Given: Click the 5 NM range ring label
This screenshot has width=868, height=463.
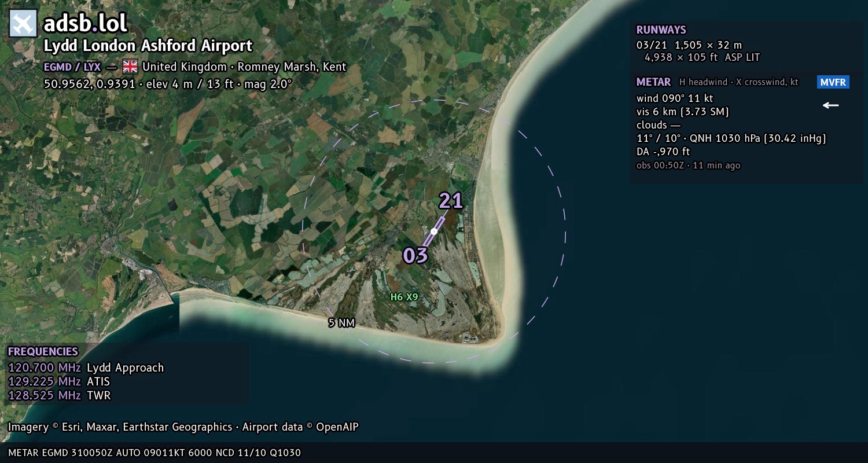Looking at the screenshot, I should 341,323.
